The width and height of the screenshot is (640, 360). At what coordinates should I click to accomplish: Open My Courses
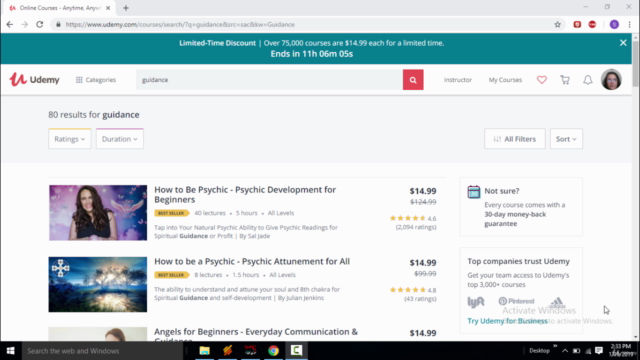(x=505, y=80)
